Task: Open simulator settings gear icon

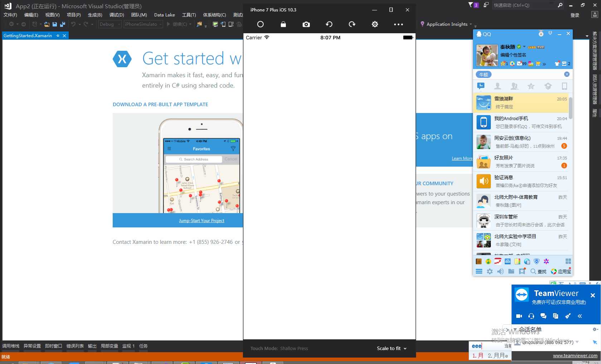Action: (x=375, y=24)
